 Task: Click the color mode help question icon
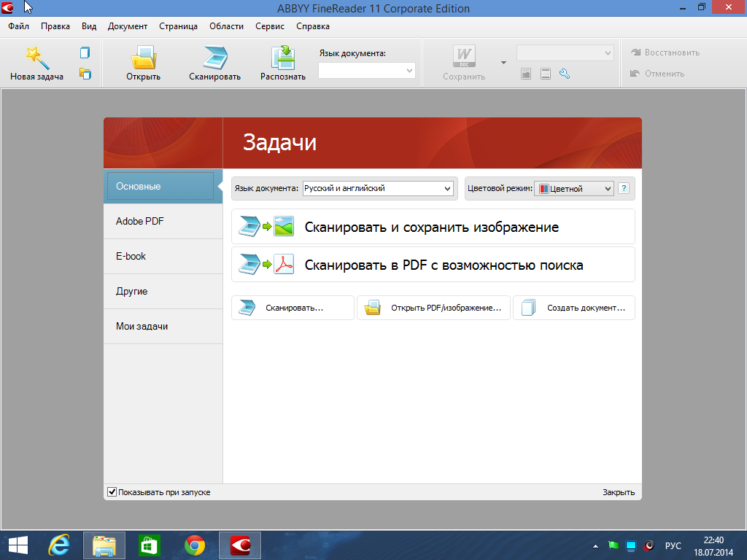click(x=624, y=188)
